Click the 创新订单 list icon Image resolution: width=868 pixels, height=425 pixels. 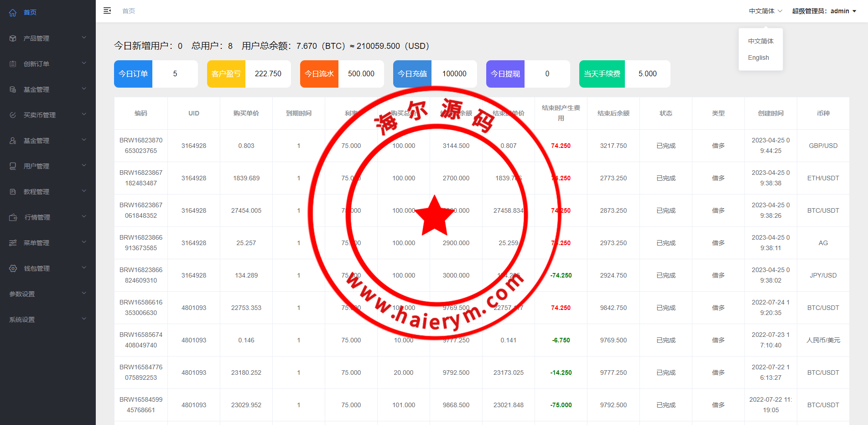[13, 64]
